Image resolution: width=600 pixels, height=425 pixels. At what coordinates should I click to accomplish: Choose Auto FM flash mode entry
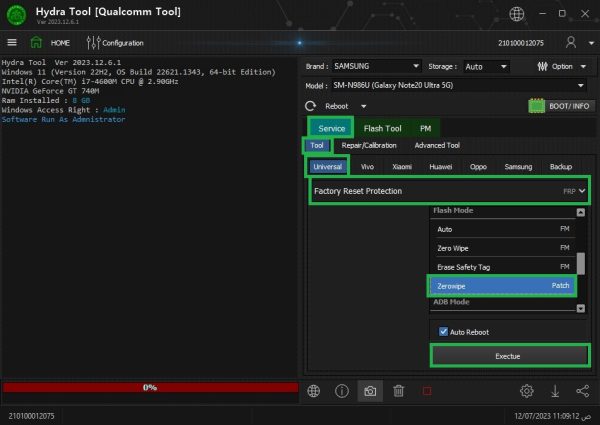pyautogui.click(x=503, y=229)
